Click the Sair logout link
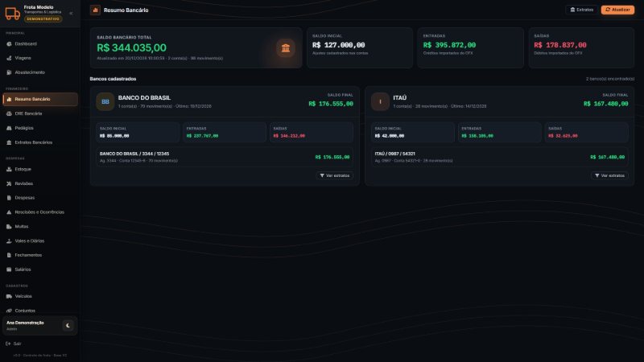This screenshot has width=644, height=362. pos(14,343)
